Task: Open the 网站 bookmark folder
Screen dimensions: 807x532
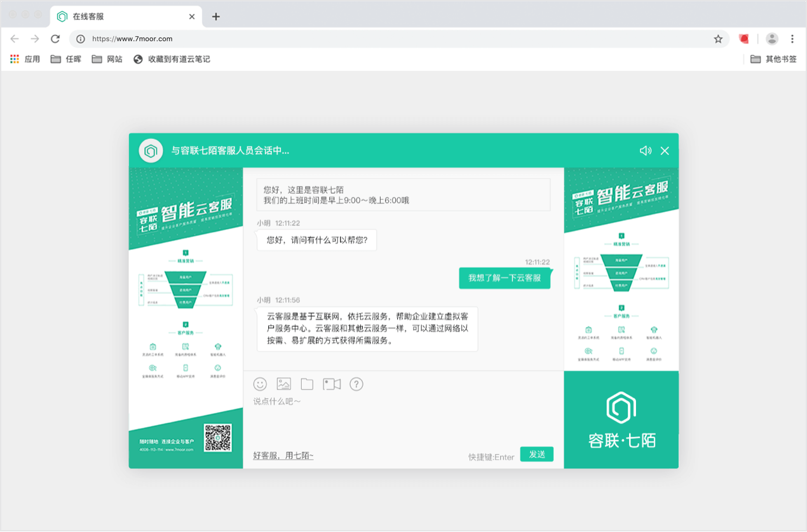Action: [107, 59]
